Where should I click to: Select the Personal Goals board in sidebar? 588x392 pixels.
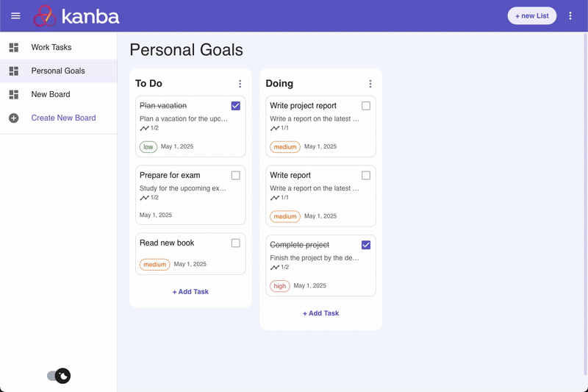59,71
